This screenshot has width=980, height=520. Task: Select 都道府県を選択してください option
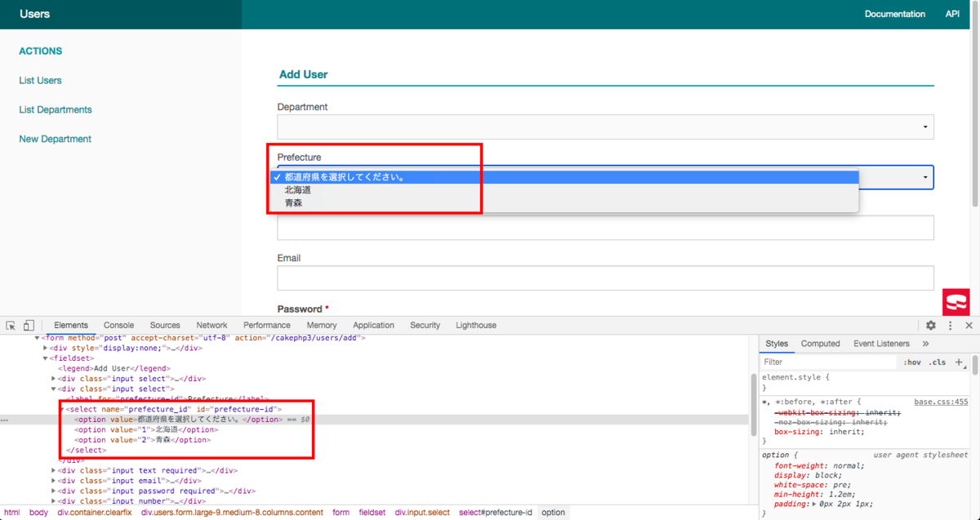(x=564, y=177)
